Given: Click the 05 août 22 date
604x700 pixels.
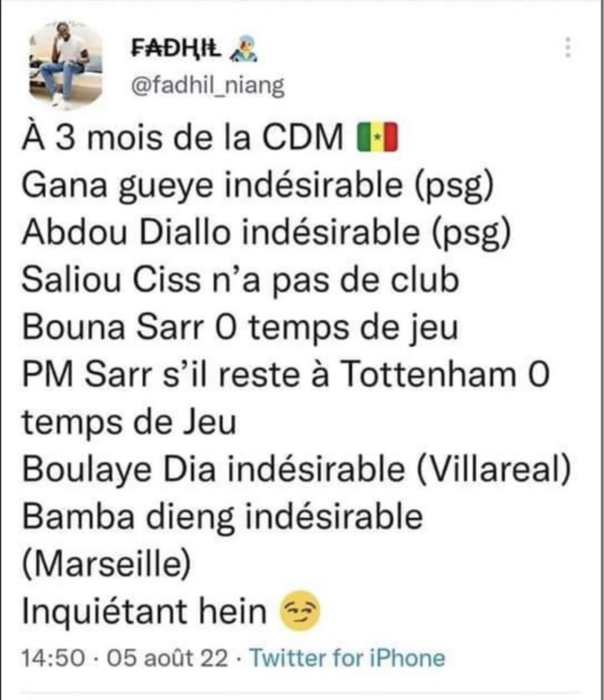Looking at the screenshot, I should 167,658.
